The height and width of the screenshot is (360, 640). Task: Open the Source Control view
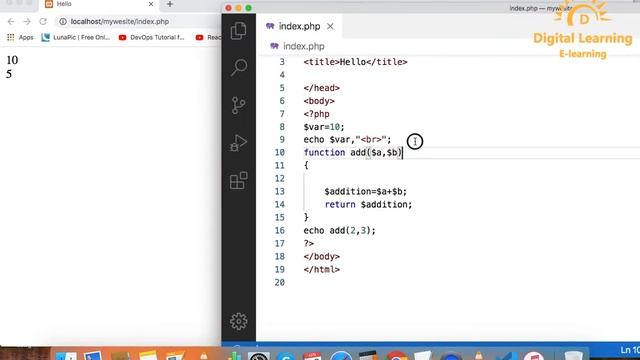coord(238,105)
